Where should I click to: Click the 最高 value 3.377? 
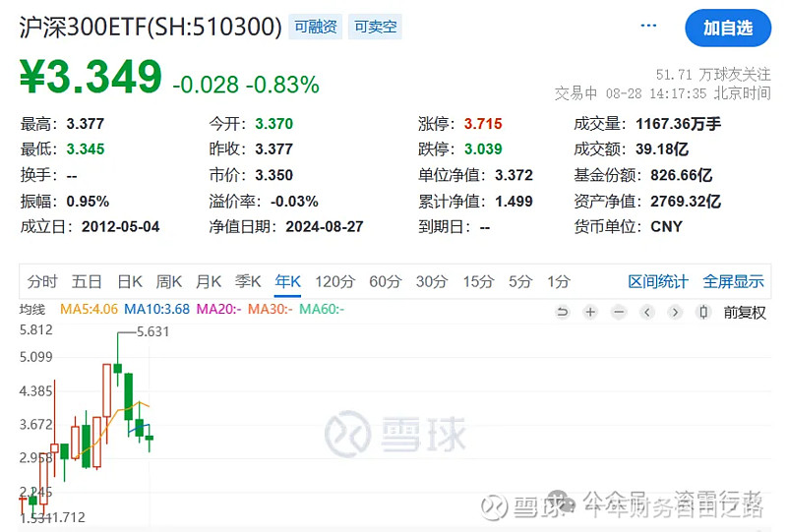pos(86,124)
